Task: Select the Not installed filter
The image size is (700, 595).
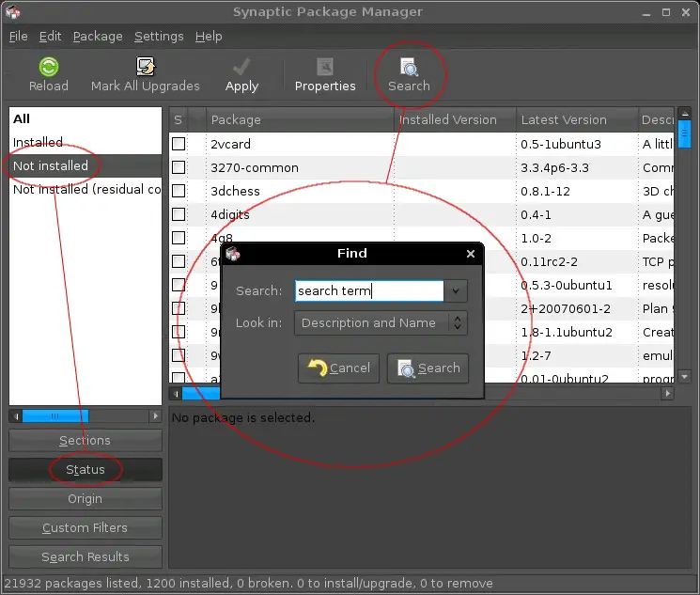Action: tap(86, 165)
